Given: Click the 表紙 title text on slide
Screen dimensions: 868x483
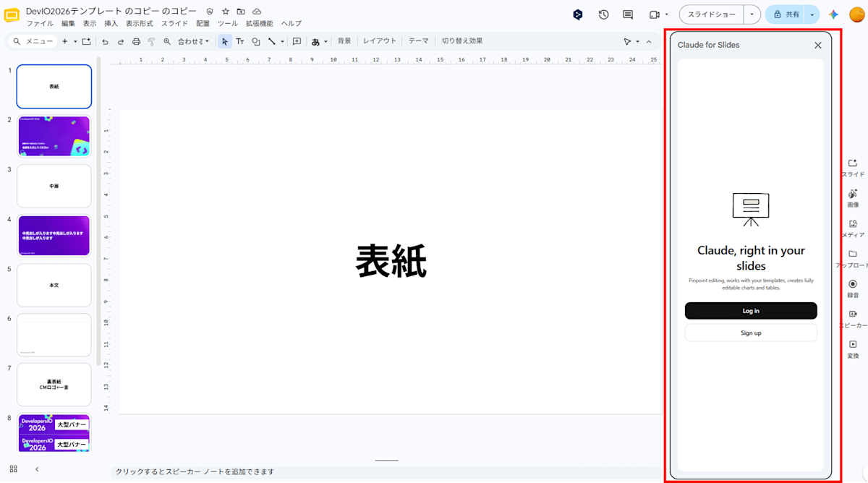Looking at the screenshot, I should click(391, 261).
